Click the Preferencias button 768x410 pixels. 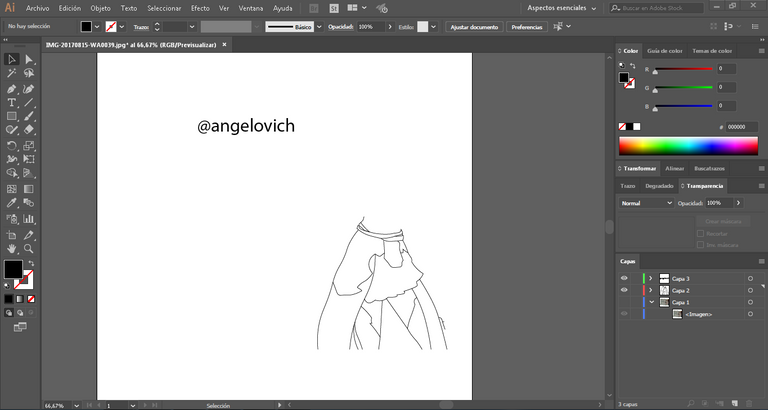pyautogui.click(x=527, y=27)
